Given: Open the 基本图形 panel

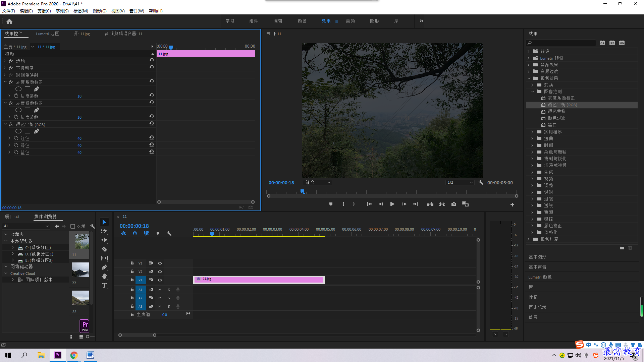Looking at the screenshot, I should [537, 257].
